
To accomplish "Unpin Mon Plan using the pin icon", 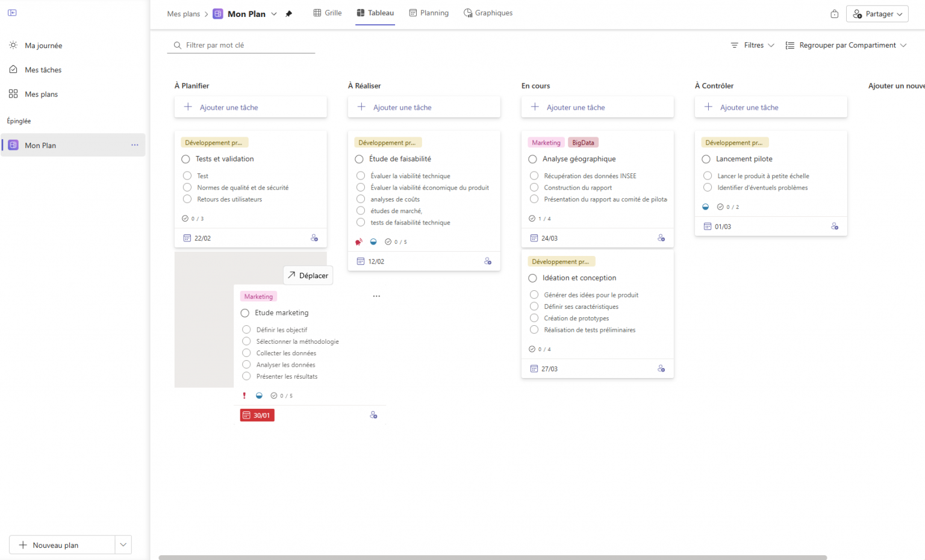I will 288,13.
